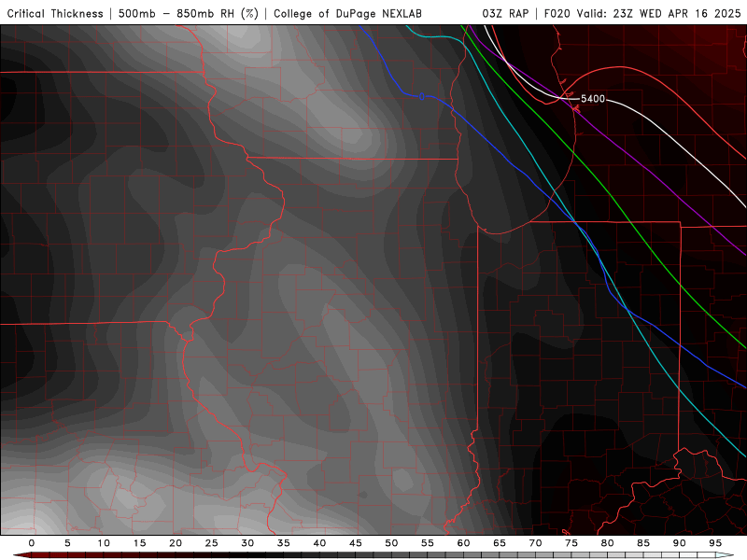Select the "500mb – 850mb RH (%)" header label
The image size is (747, 560).
pos(189,13)
